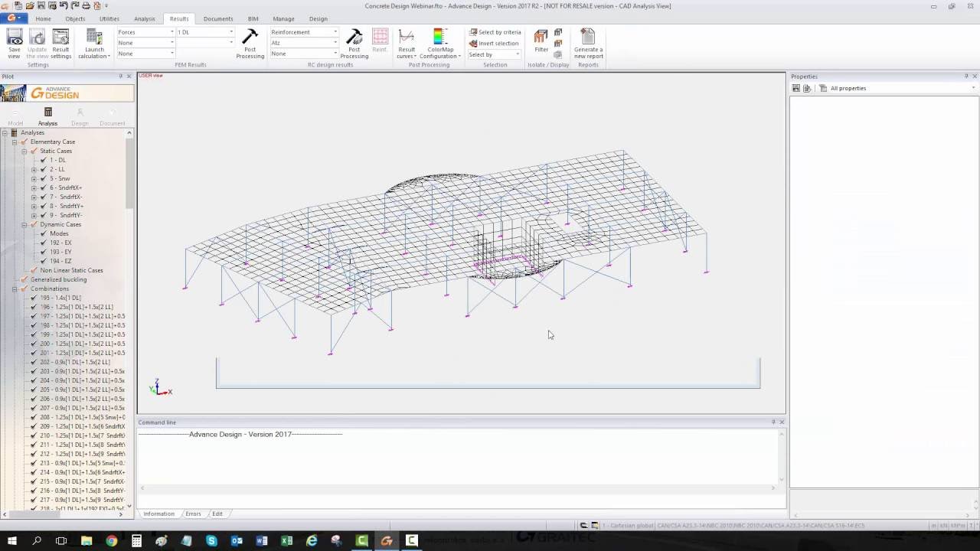The height and width of the screenshot is (551, 980).
Task: Switch to the BIM ribbon tab
Action: 253,18
